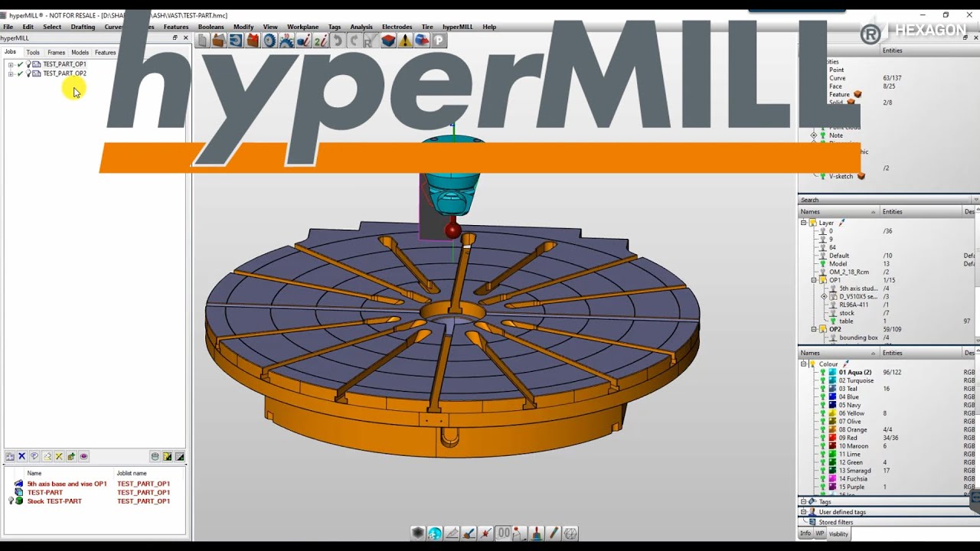Click the green arrow export icon in lower panel toolbar
This screenshot has height=551, width=980.
[x=71, y=456]
